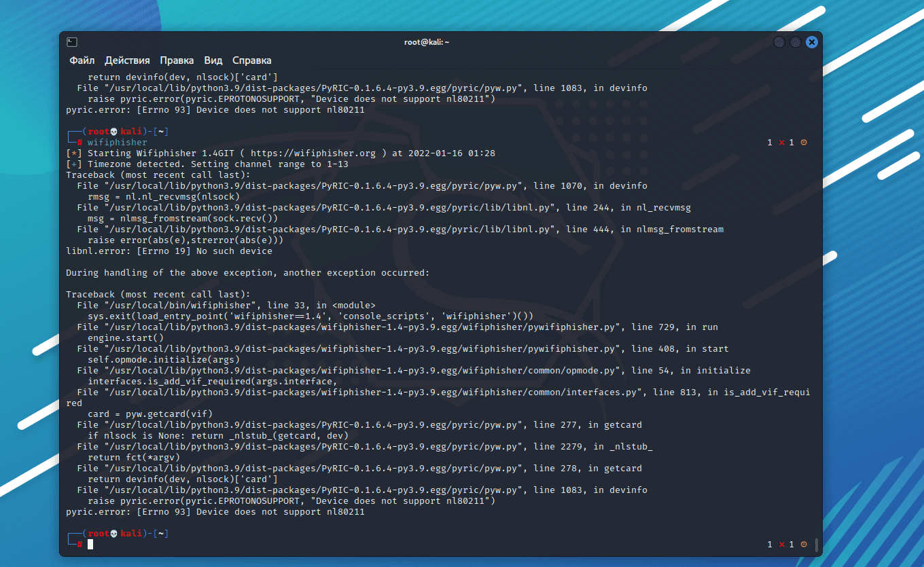Open the Справка menu

pos(251,60)
